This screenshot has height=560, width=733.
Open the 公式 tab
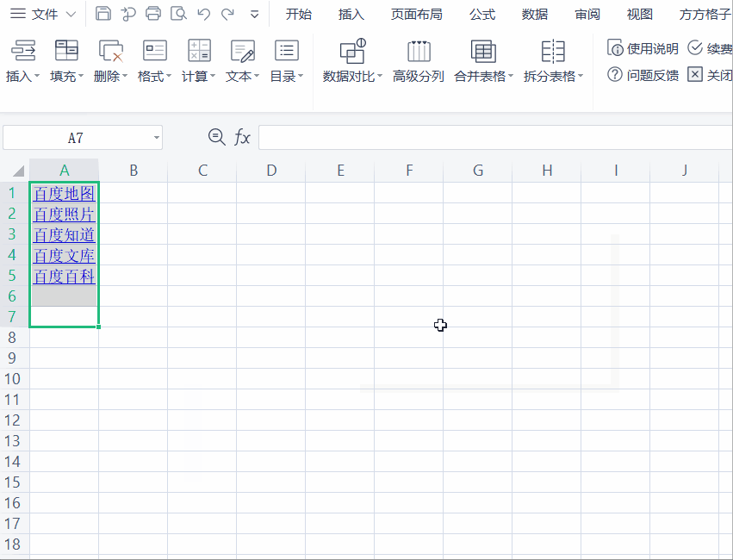tap(482, 14)
